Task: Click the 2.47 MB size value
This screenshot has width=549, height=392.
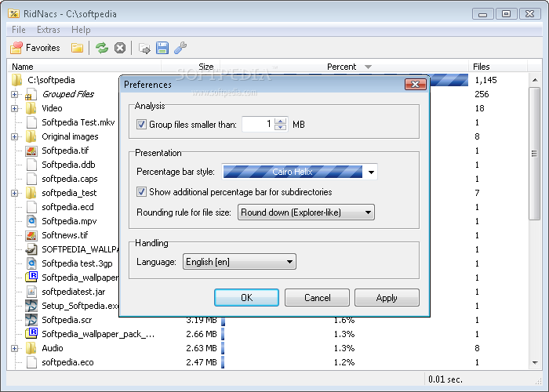Action: click(x=202, y=362)
